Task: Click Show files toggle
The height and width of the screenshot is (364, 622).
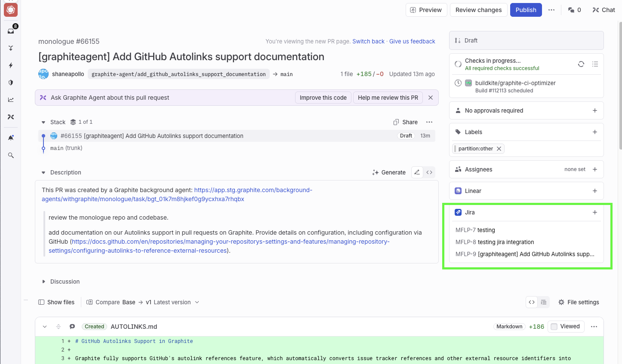Action: click(56, 302)
